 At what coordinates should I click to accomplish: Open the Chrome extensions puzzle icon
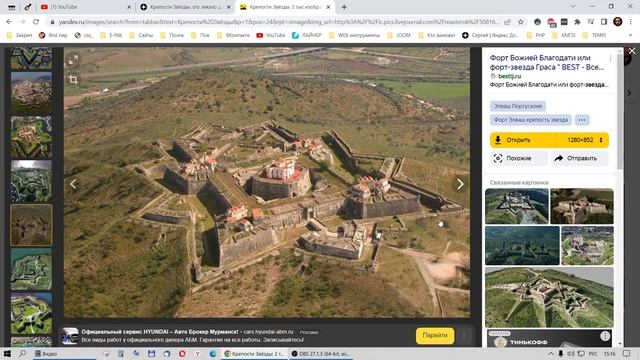point(577,22)
